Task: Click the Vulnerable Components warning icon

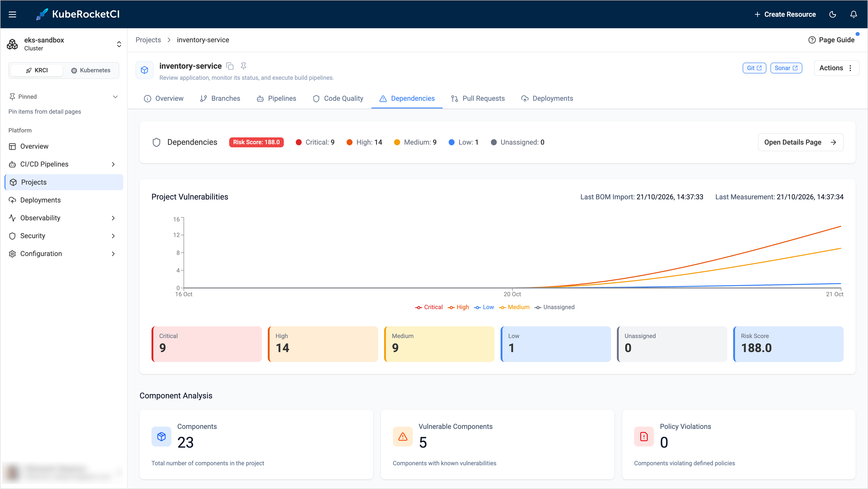Action: coord(403,436)
